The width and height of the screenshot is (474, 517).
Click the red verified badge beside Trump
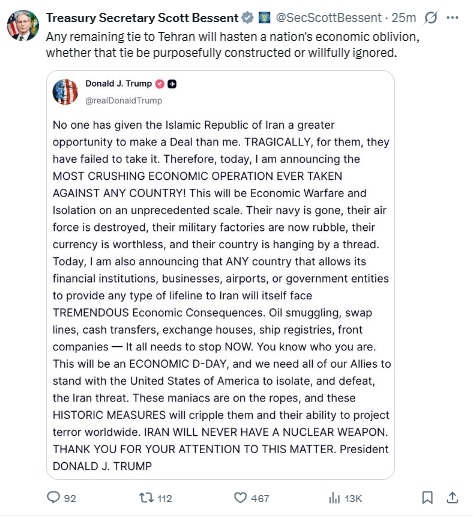coord(160,84)
